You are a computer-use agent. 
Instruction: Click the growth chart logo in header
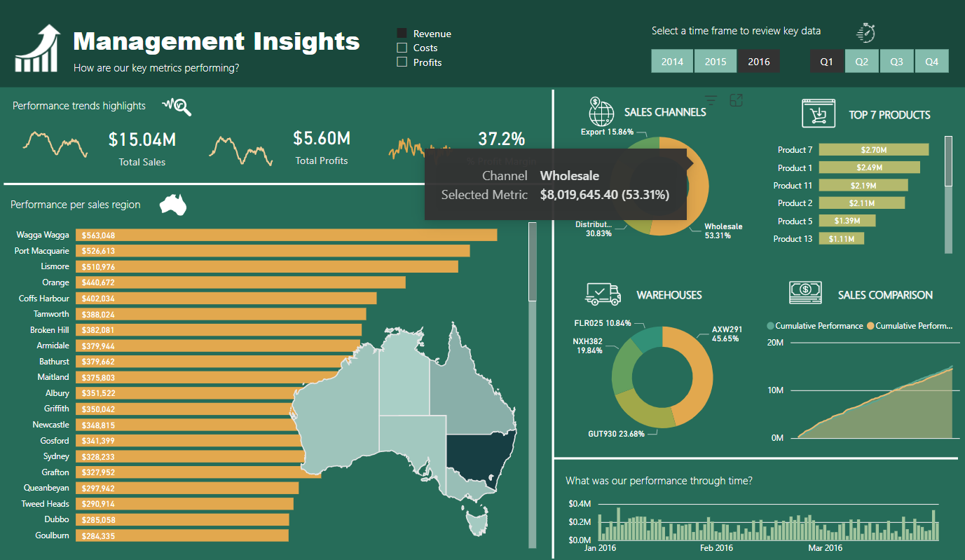click(x=39, y=48)
